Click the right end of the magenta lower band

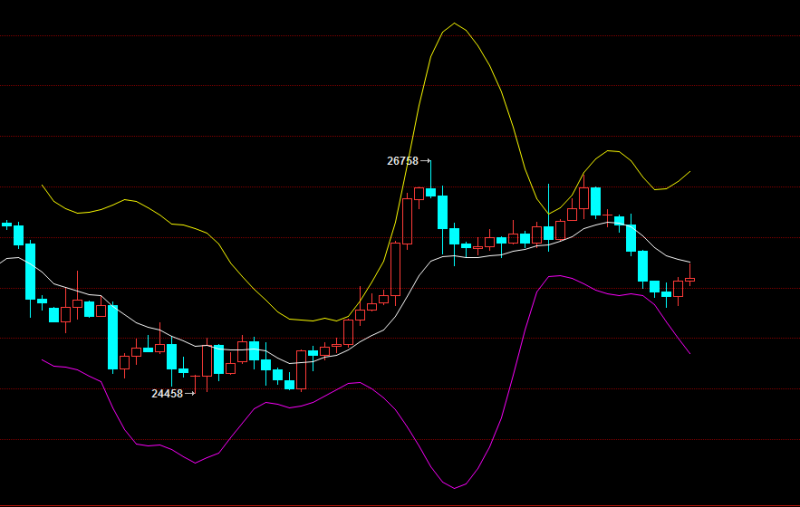click(x=690, y=353)
